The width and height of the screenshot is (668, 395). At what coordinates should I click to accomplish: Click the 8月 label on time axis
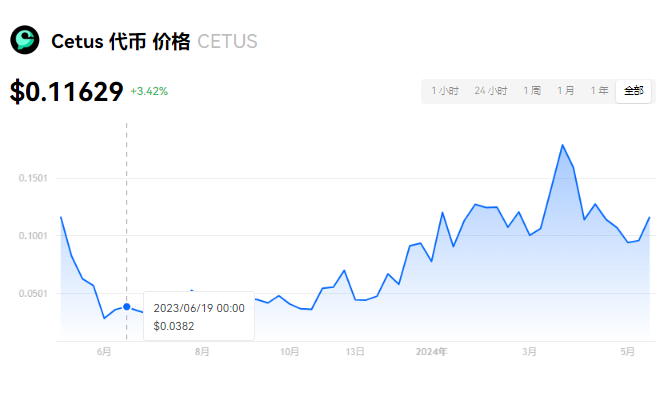202,352
